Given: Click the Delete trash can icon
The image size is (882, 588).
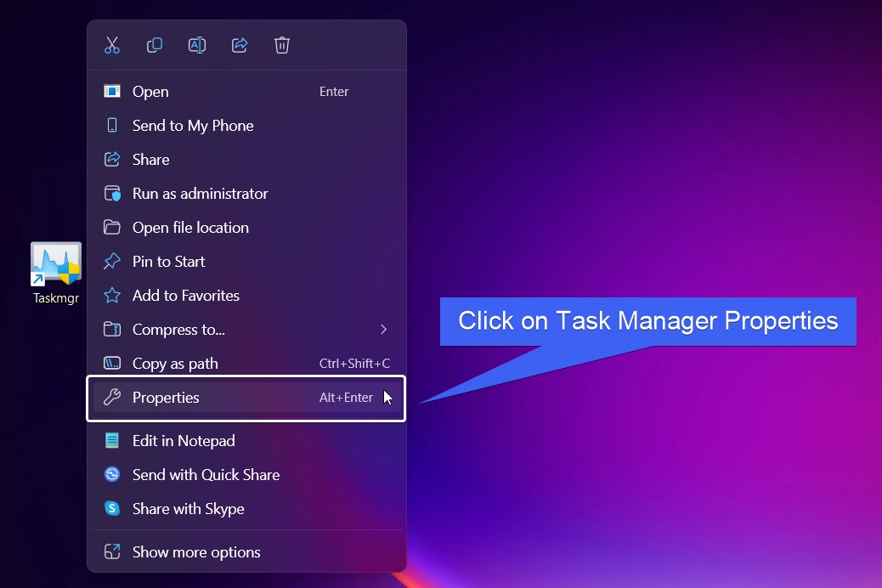Looking at the screenshot, I should pos(282,45).
